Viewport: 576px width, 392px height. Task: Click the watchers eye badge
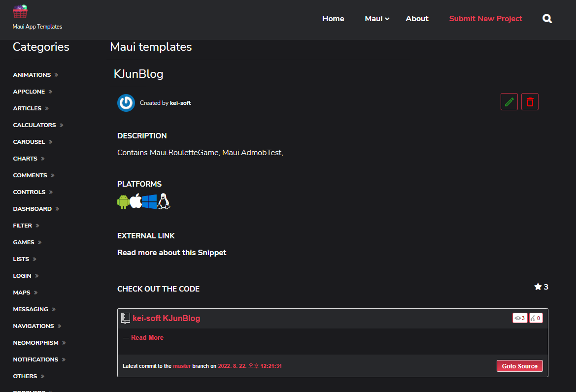coord(520,318)
